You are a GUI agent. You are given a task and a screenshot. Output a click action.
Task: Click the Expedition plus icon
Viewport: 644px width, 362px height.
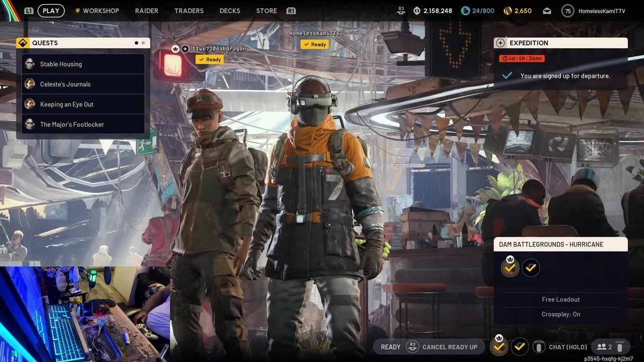[500, 43]
